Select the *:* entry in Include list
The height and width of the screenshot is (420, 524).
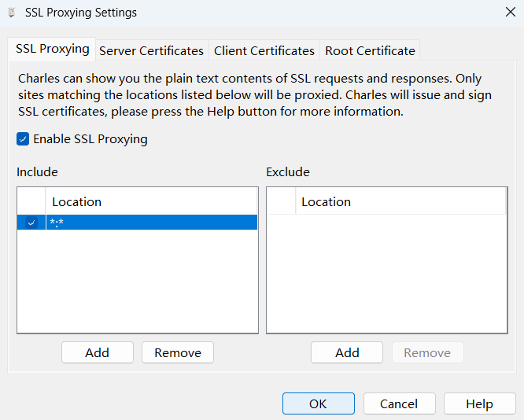151,223
